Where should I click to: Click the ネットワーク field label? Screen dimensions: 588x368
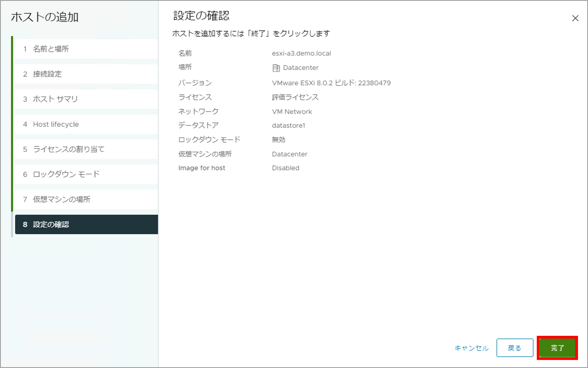point(198,111)
